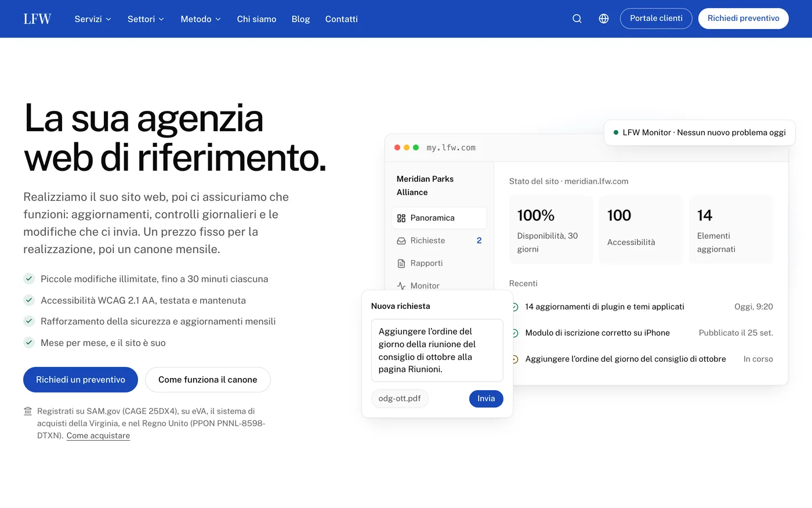Viewport: 812px width, 508px height.
Task: Click check icon beside Mese per mese
Action: coord(29,343)
